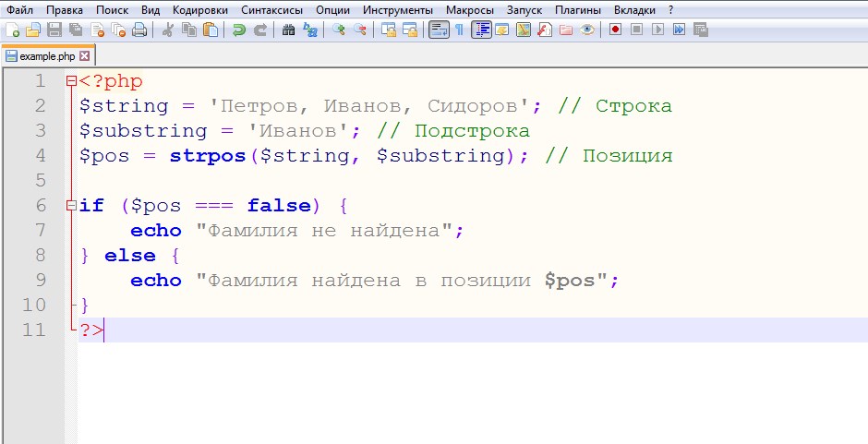The height and width of the screenshot is (444, 868).
Task: Toggle word wrap in the toolbar
Action: [438, 30]
